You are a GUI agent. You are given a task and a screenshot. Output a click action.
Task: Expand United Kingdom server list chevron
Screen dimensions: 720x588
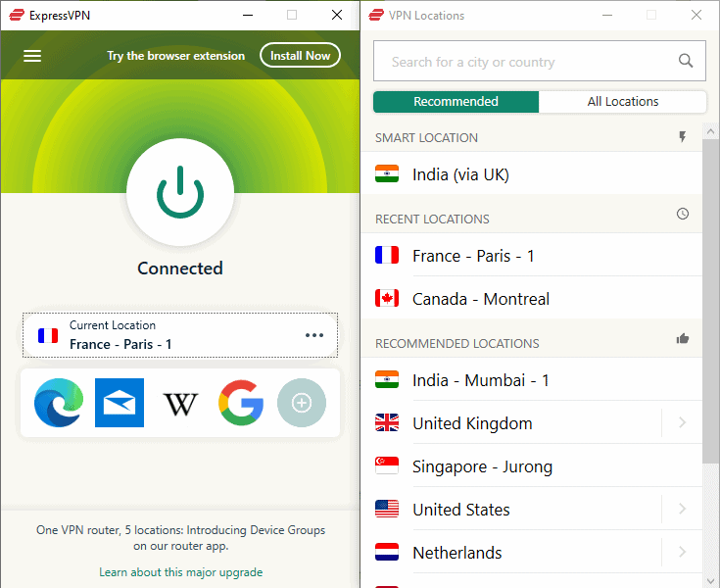click(683, 422)
